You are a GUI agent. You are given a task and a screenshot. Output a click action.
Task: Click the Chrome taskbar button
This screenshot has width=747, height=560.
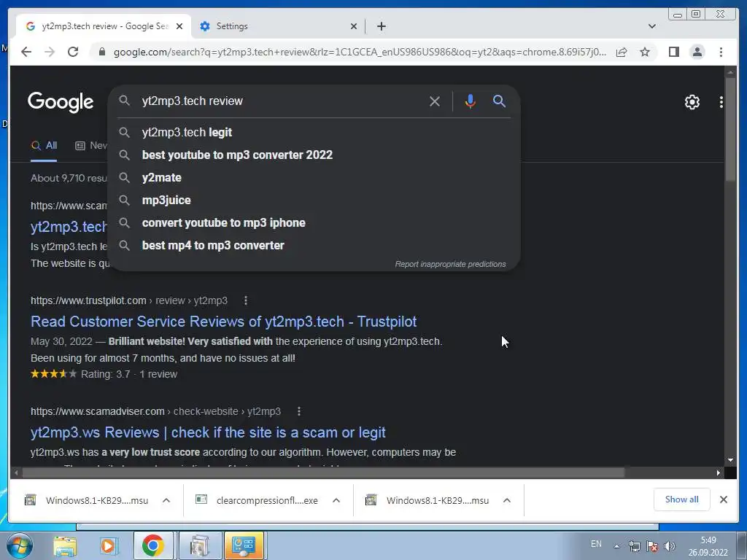pos(153,545)
